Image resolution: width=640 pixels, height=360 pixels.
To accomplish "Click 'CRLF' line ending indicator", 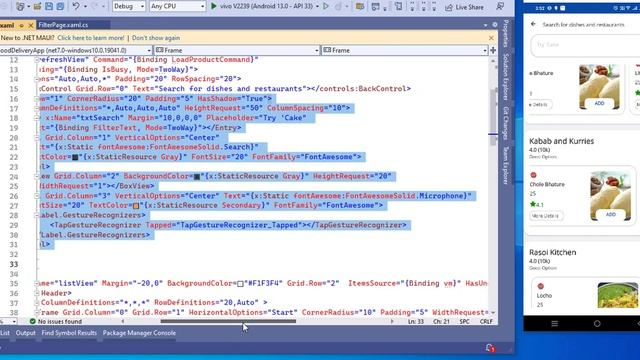I will 486,322.
